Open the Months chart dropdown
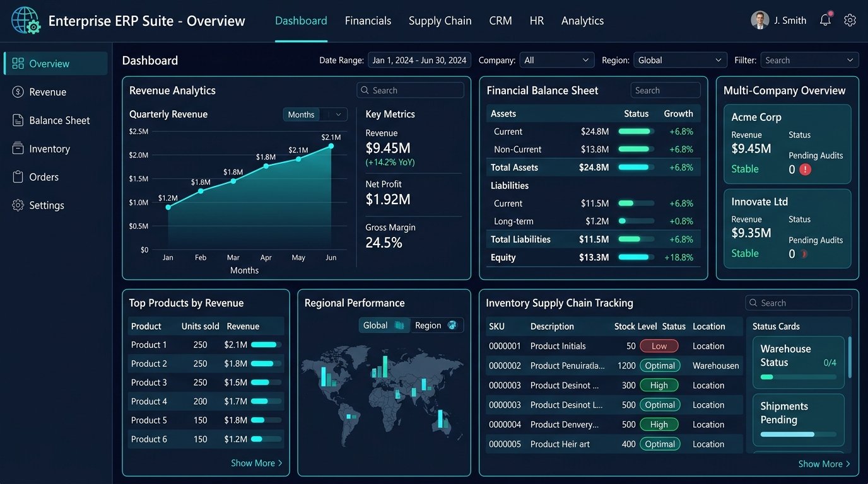Image resolution: width=868 pixels, height=484 pixels. click(x=315, y=115)
